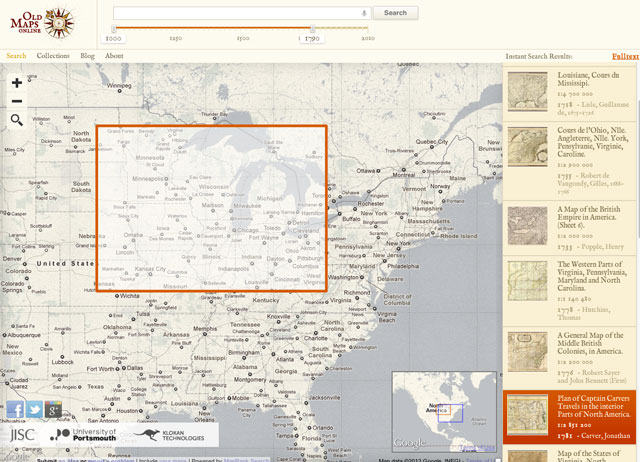Image resolution: width=640 pixels, height=462 pixels.
Task: Click the magnifier place-search icon
Action: pos(16,120)
